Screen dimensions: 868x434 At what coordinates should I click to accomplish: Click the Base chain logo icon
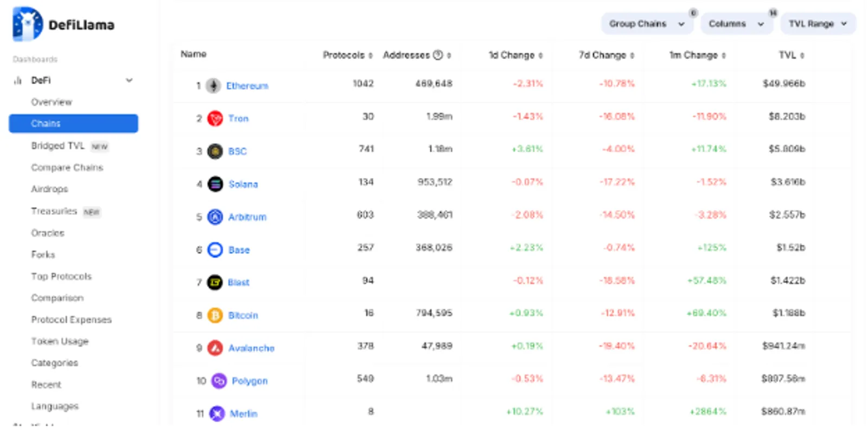pos(215,250)
